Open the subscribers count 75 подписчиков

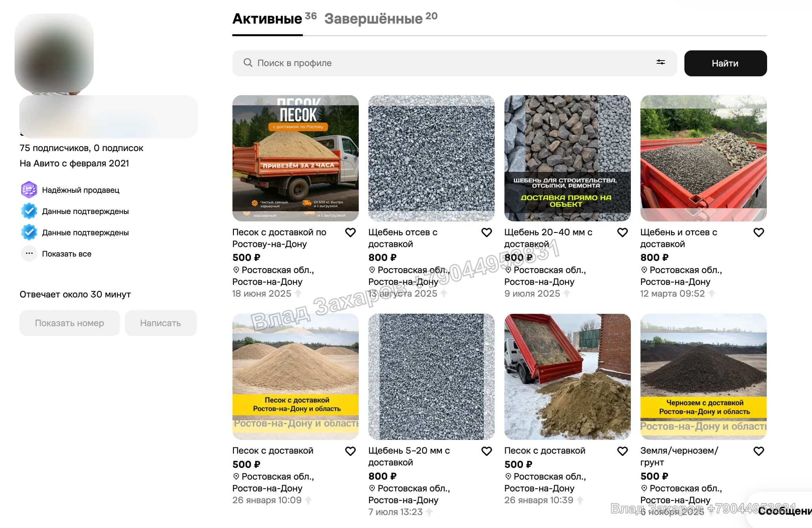pos(55,148)
